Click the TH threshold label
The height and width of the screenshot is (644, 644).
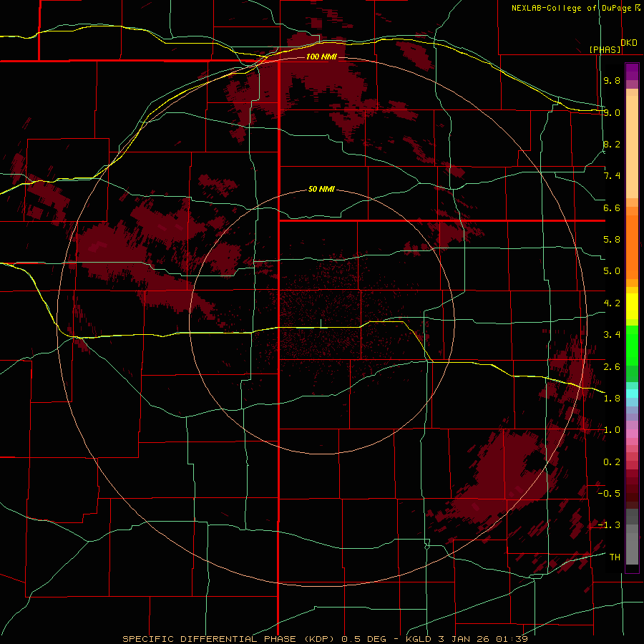(615, 557)
